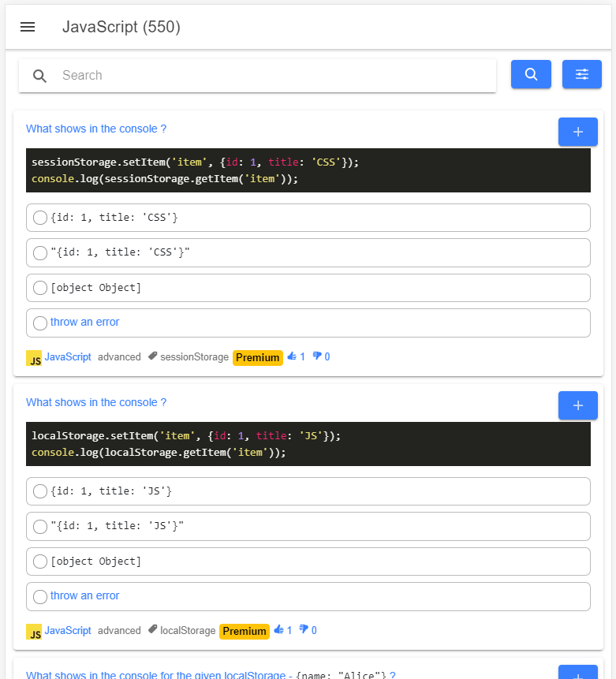This screenshot has width=616, height=679.
Task: Thumbs up the sessionStorage question
Action: tap(297, 356)
